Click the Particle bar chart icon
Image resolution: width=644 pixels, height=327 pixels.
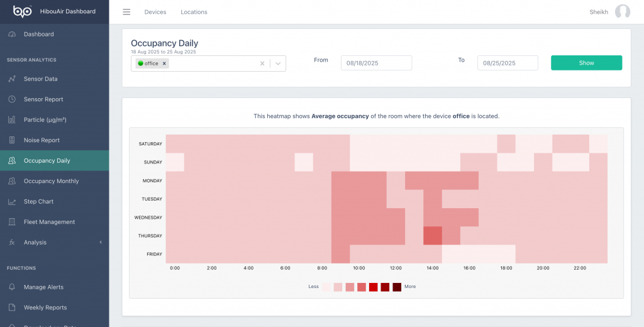[x=12, y=119]
